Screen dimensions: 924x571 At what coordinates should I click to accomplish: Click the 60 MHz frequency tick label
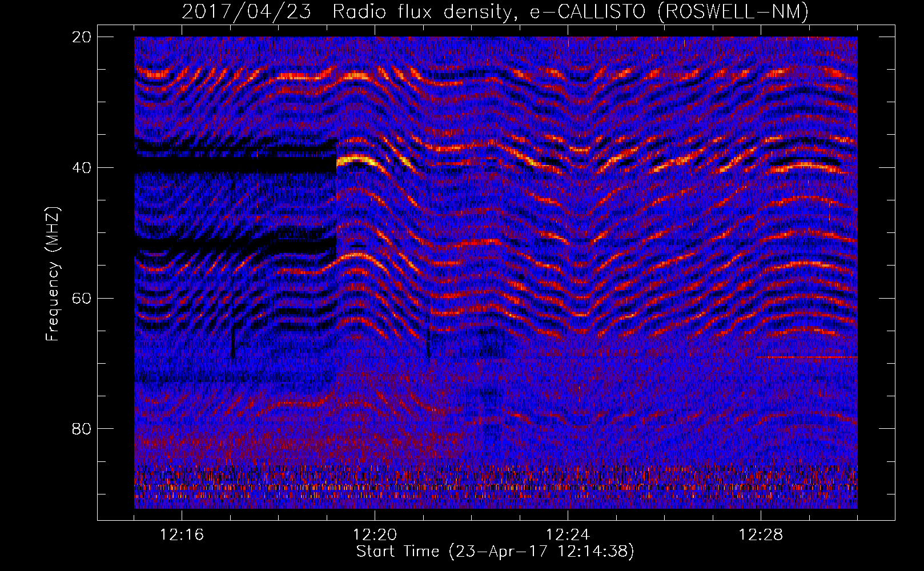82,299
